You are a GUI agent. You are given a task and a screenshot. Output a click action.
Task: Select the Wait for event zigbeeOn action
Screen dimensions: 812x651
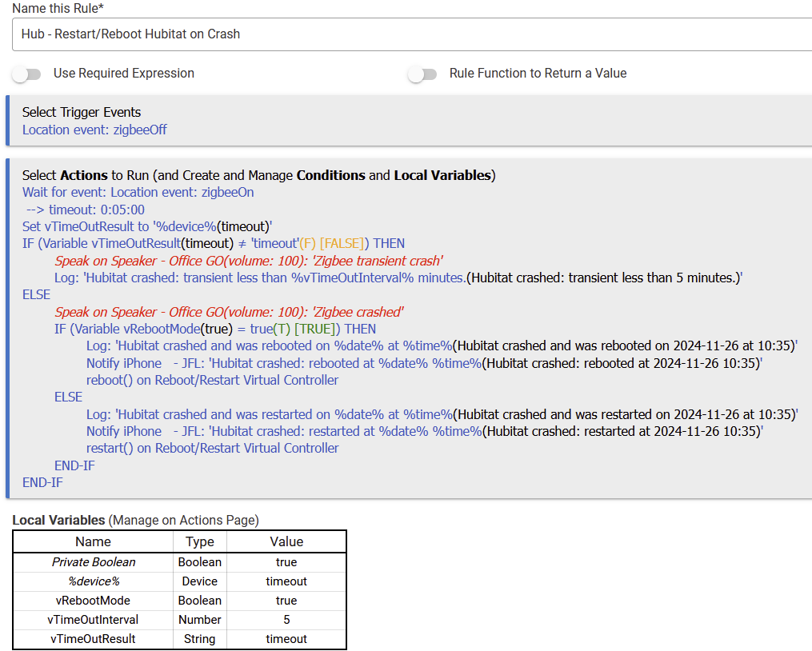(138, 192)
